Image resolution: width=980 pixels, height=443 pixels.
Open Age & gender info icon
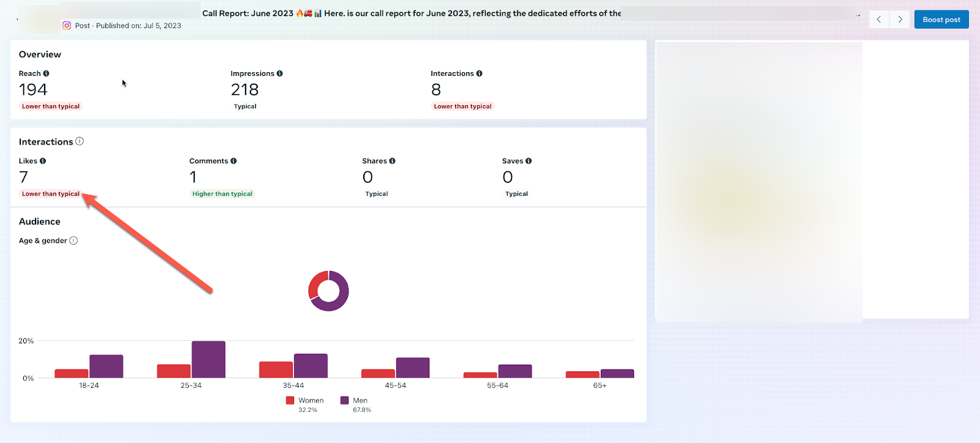(x=73, y=240)
